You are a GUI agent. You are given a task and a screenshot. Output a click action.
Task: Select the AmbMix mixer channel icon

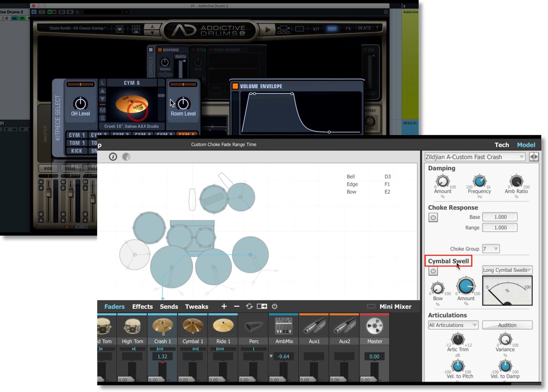coord(283,327)
